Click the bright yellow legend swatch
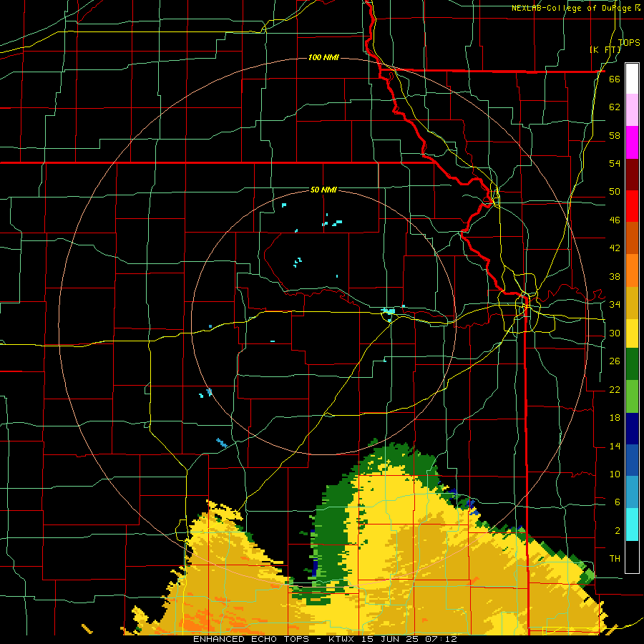The width and height of the screenshot is (644, 644). pos(632,333)
